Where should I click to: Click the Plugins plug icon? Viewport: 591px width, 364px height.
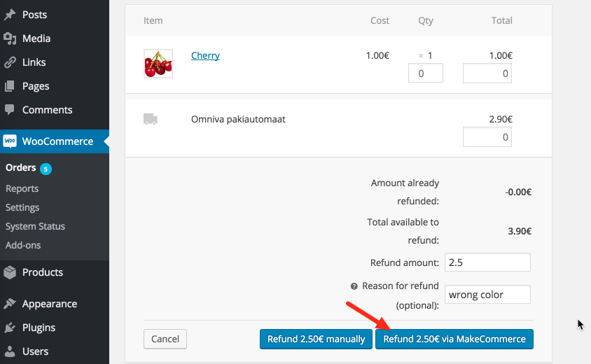click(x=10, y=328)
